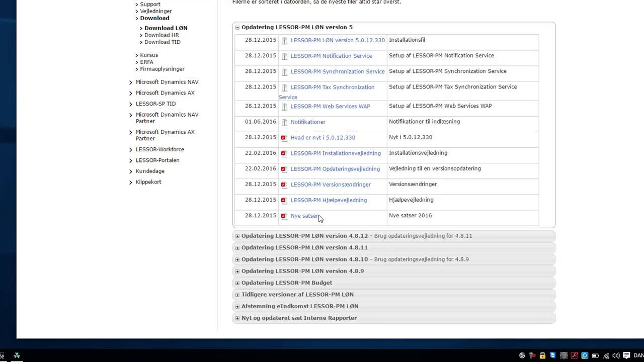Click file icon beside LESSOR-PM LØN version 5.0.12.330
The width and height of the screenshot is (644, 362).
click(284, 41)
